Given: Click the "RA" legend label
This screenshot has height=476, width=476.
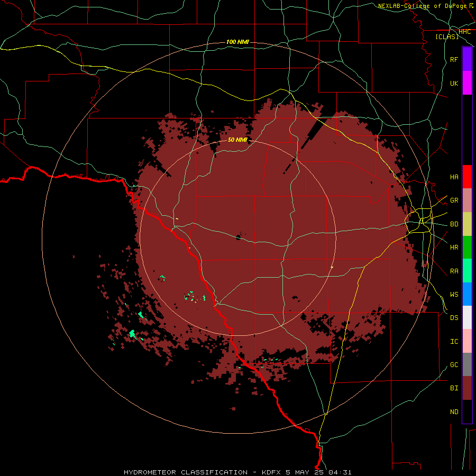Looking at the screenshot, I should [x=454, y=271].
